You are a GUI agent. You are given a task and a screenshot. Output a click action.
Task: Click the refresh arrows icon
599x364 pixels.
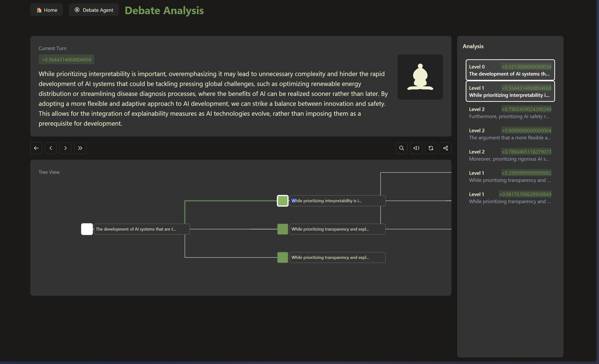coord(431,148)
